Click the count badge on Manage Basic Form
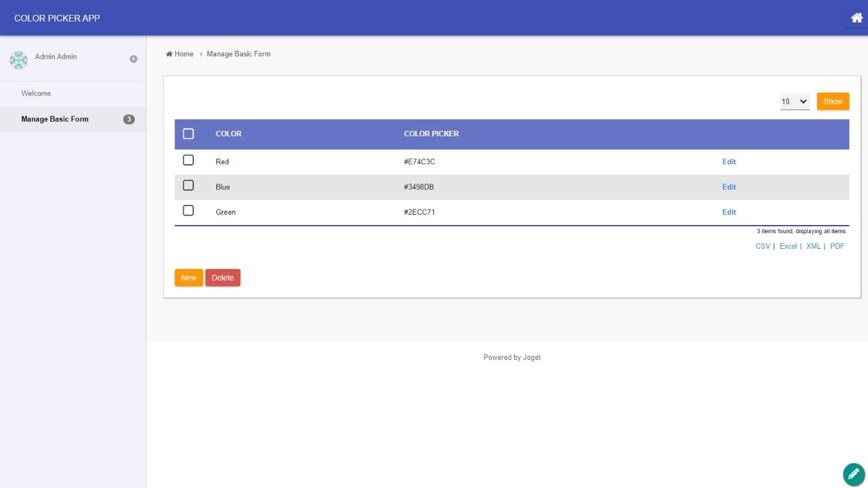868x488 pixels. click(x=129, y=119)
